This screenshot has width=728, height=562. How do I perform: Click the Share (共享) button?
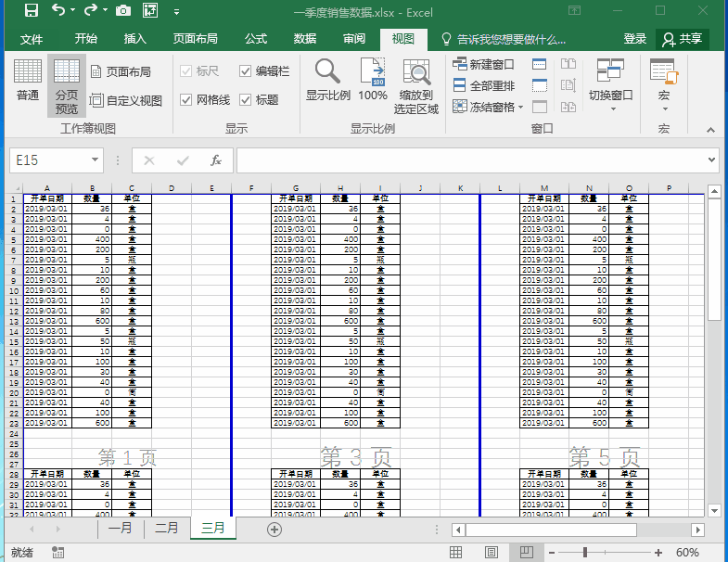tap(682, 39)
